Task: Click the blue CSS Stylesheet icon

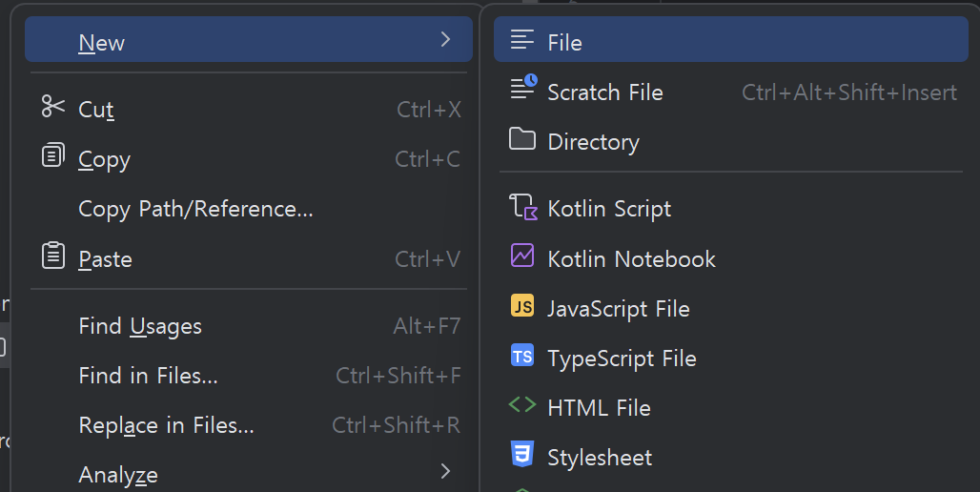Action: [522, 455]
